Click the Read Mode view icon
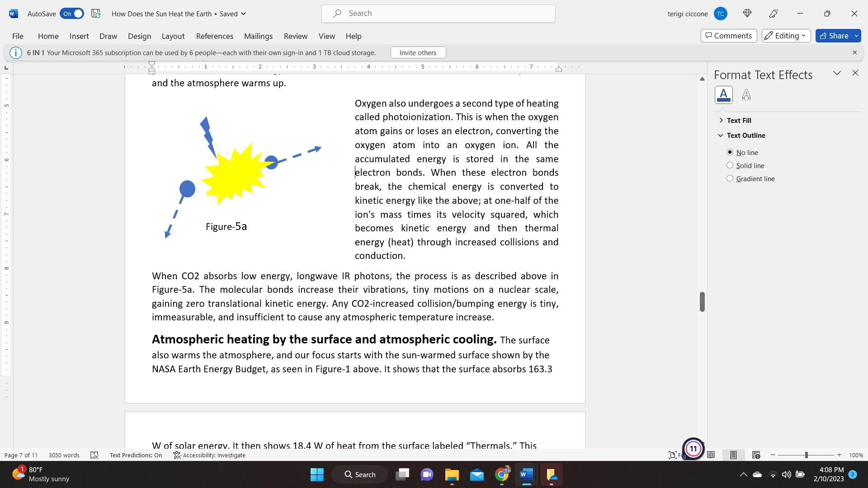Image resolution: width=868 pixels, height=488 pixels. coord(711,455)
